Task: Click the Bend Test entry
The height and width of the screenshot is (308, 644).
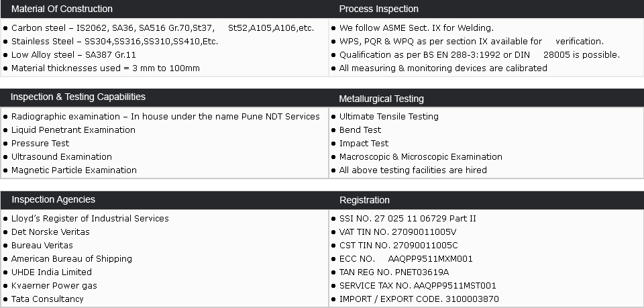Action: click(360, 130)
